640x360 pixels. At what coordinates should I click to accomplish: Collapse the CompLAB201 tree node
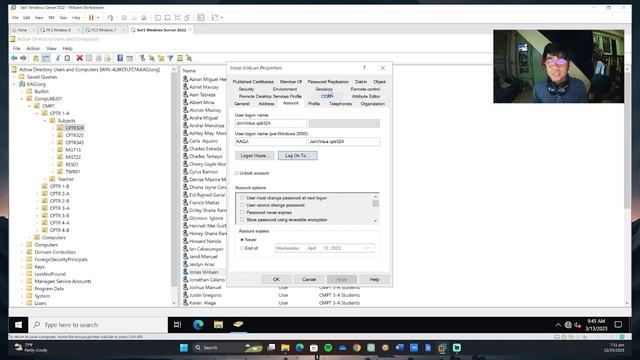point(22,99)
